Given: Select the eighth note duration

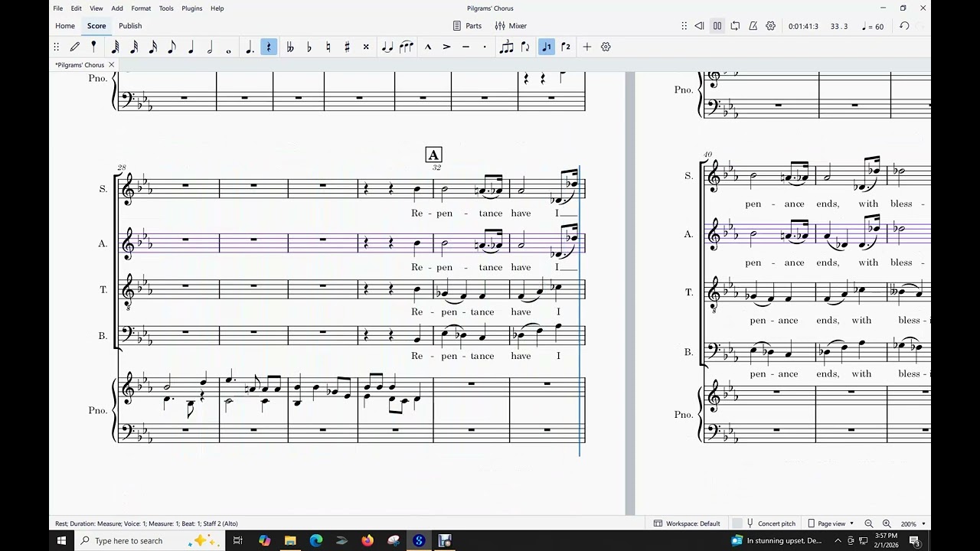Looking at the screenshot, I should pyautogui.click(x=171, y=47).
